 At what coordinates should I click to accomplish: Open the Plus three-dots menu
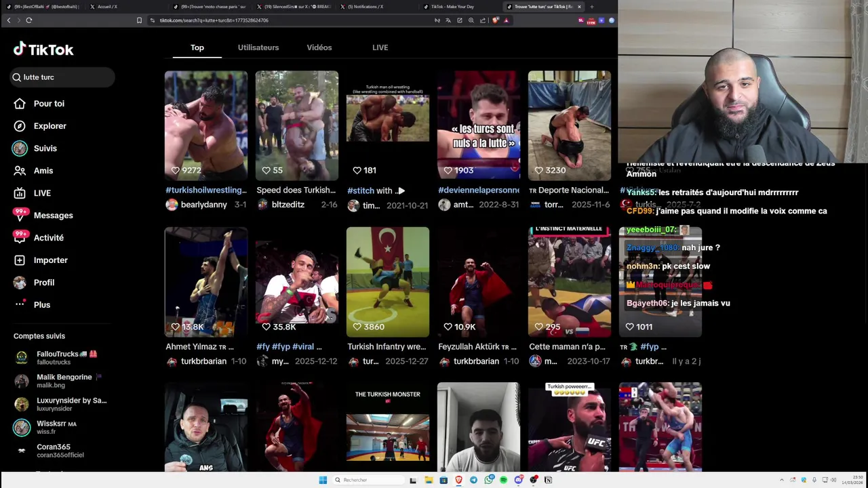click(20, 304)
